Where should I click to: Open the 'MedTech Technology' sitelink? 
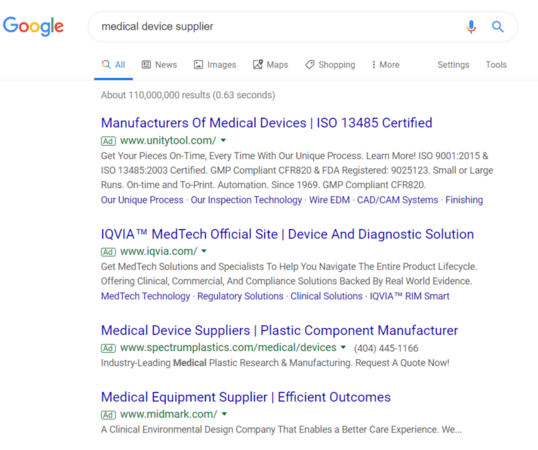(x=145, y=296)
